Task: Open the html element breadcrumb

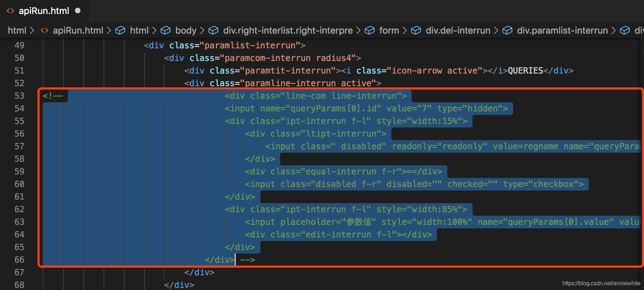Action: coord(139,30)
